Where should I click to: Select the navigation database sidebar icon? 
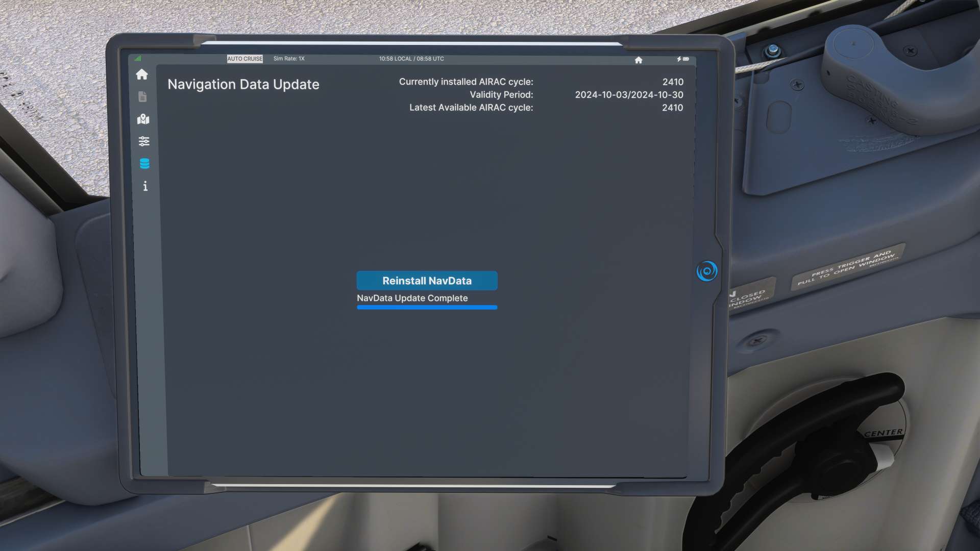(x=144, y=163)
